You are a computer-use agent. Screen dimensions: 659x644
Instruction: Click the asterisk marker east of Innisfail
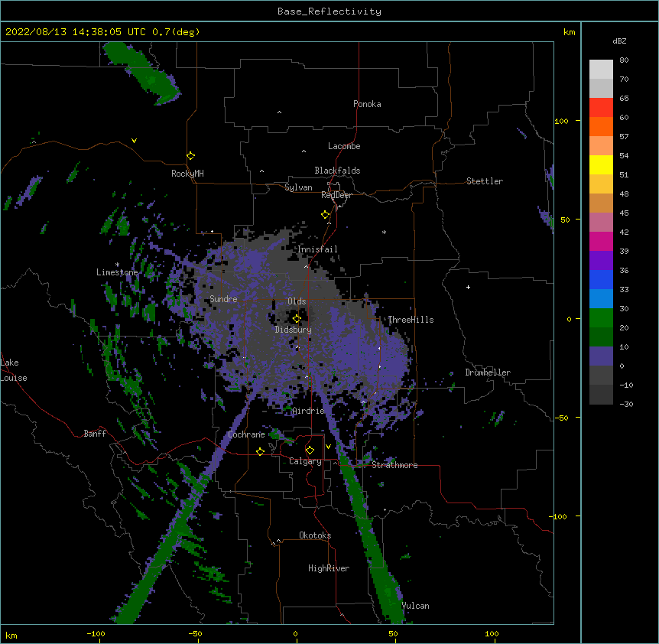[384, 232]
